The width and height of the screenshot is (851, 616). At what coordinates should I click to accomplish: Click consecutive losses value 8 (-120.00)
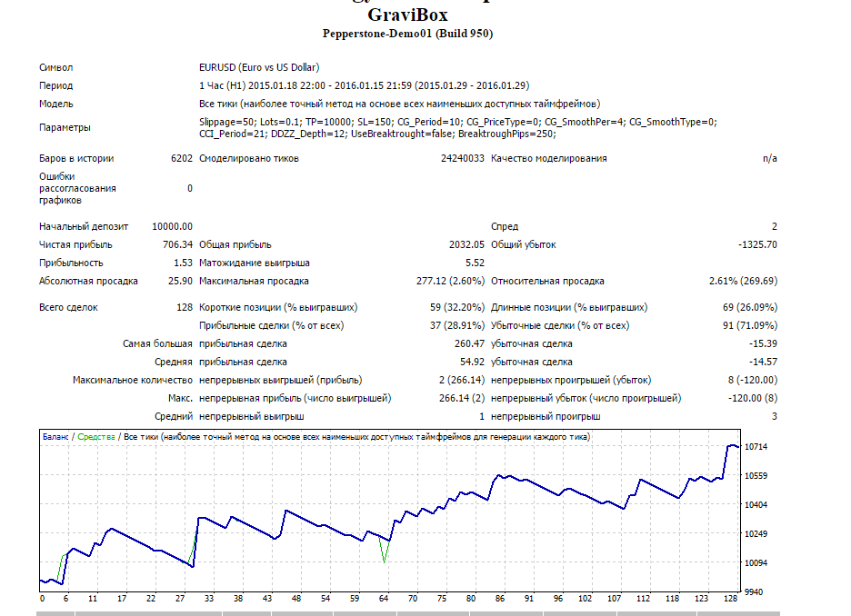point(753,380)
